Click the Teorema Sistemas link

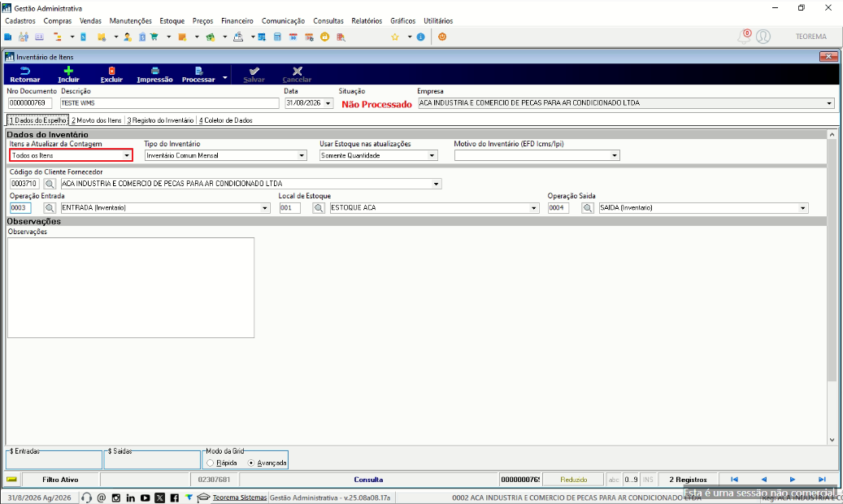coord(239,498)
